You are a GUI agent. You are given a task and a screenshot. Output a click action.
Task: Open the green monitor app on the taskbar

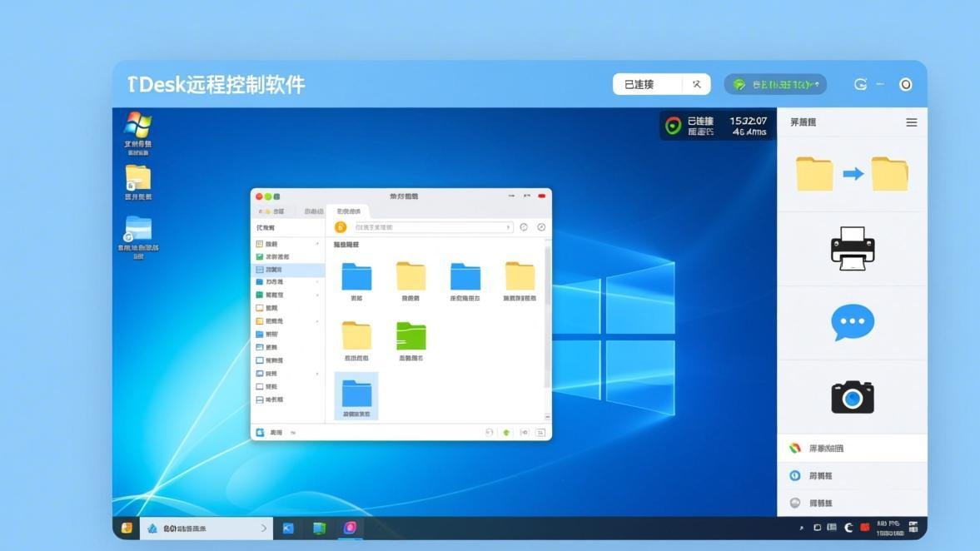tap(320, 528)
